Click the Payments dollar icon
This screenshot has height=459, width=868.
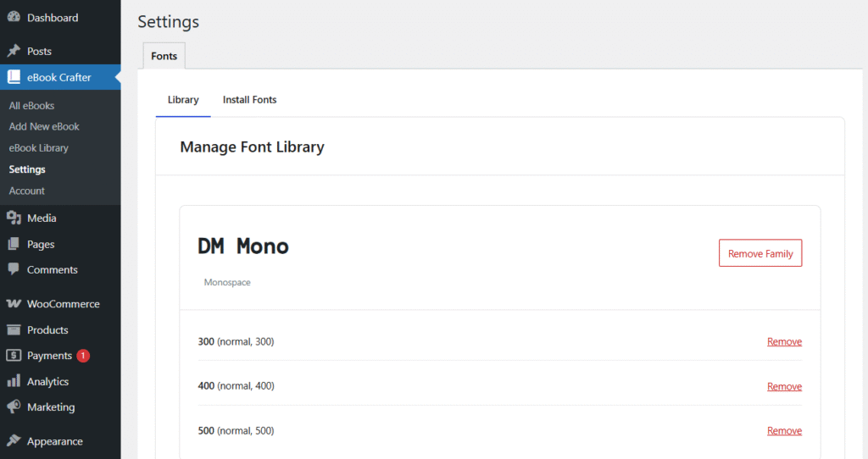(14, 355)
